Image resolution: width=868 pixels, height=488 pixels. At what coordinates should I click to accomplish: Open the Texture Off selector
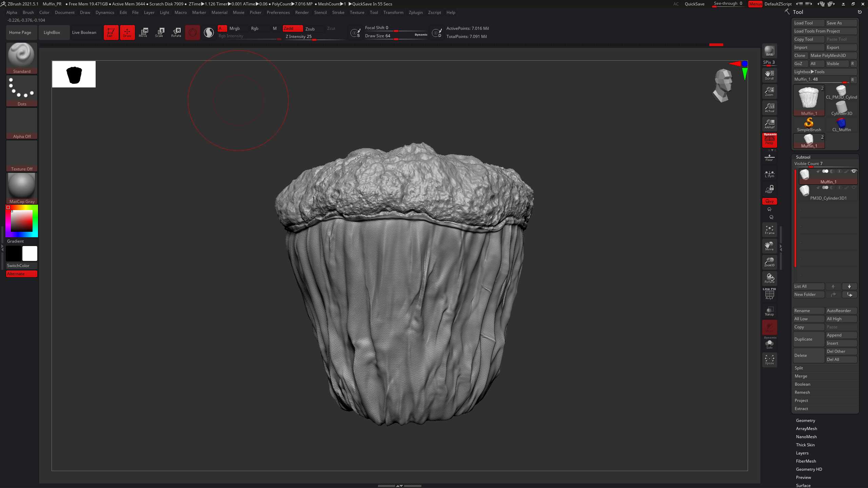tap(22, 156)
